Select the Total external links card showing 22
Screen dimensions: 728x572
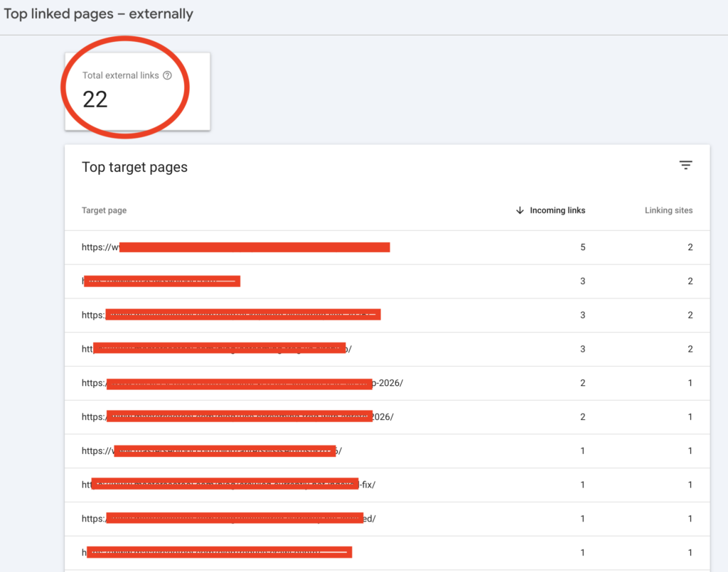(136, 91)
